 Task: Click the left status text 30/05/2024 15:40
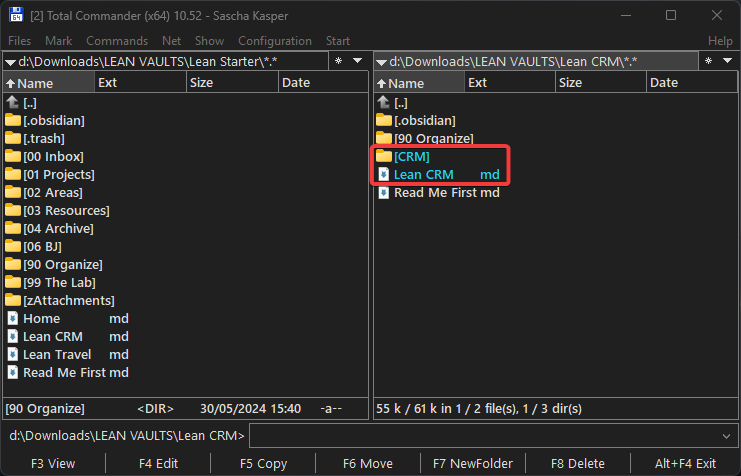[250, 408]
